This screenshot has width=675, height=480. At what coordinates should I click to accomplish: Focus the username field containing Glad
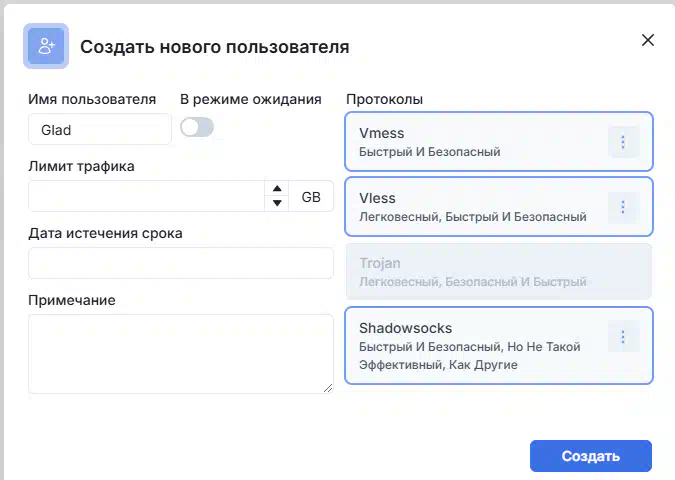(100, 129)
